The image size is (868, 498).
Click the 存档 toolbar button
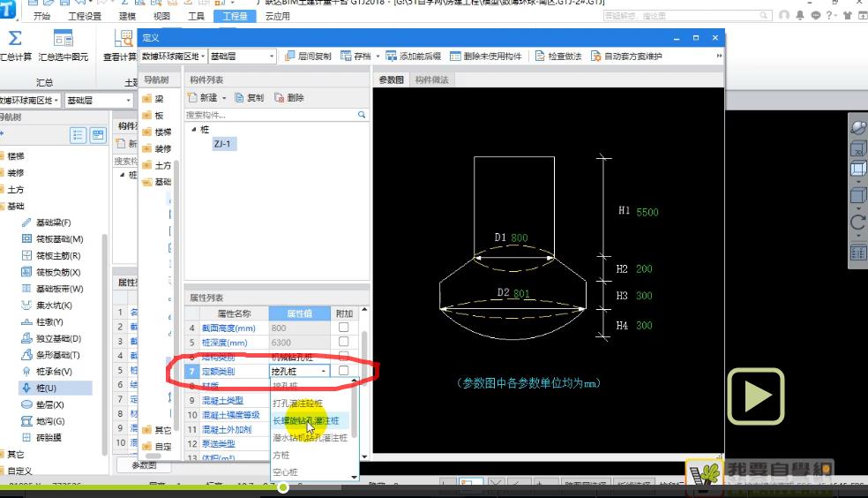point(356,56)
